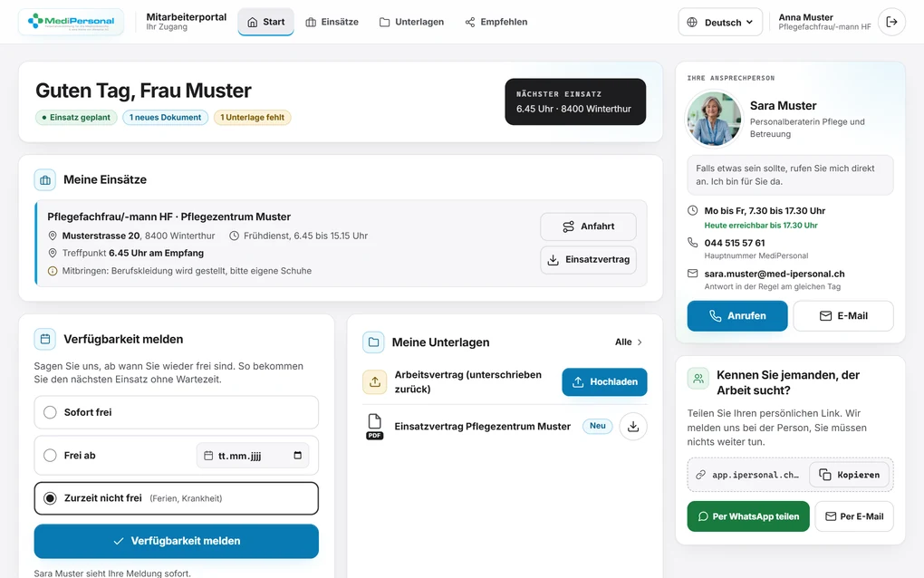Viewport: 924px width, 578px height.
Task: Click the pin icon beside Treffpunkt
Action: click(53, 253)
